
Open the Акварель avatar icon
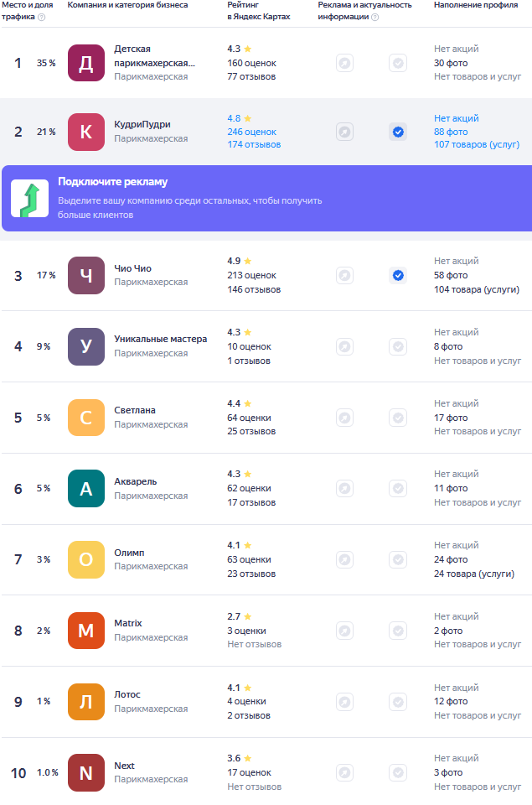tap(86, 488)
